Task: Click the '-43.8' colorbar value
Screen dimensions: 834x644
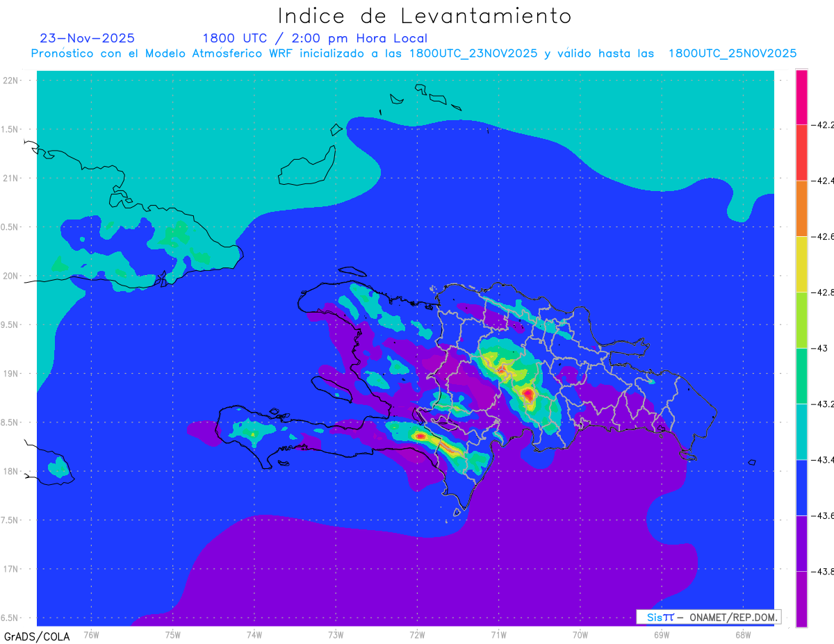Action: point(823,571)
